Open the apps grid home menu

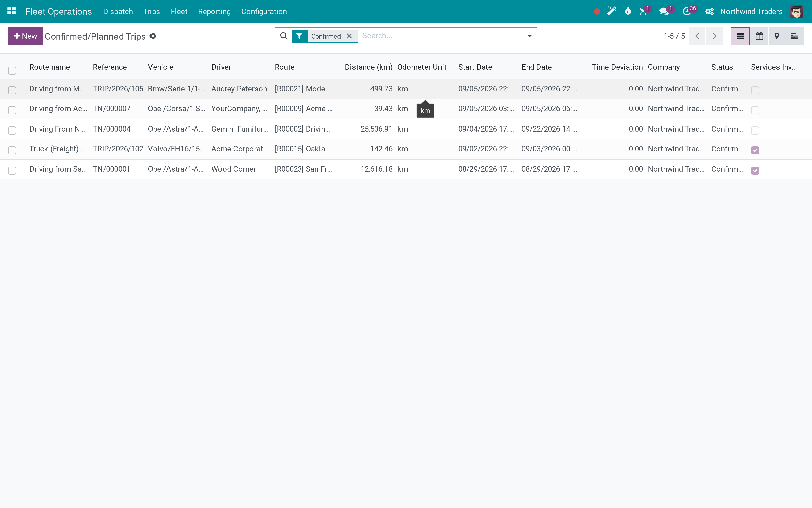pos(12,11)
